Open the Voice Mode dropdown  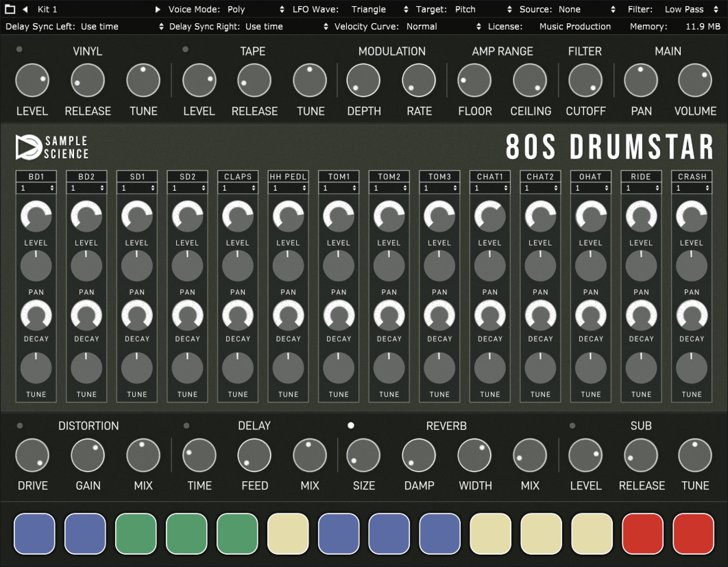tap(282, 9)
